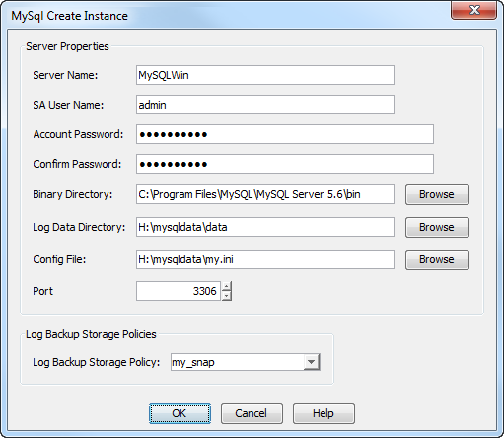Edit the Log Data Directory field
This screenshot has height=438, width=504.
tap(265, 227)
